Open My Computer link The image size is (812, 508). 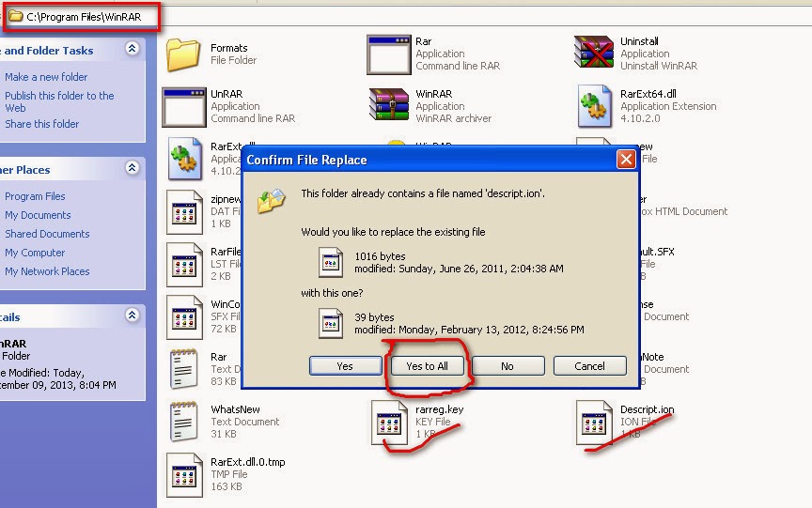coord(35,253)
